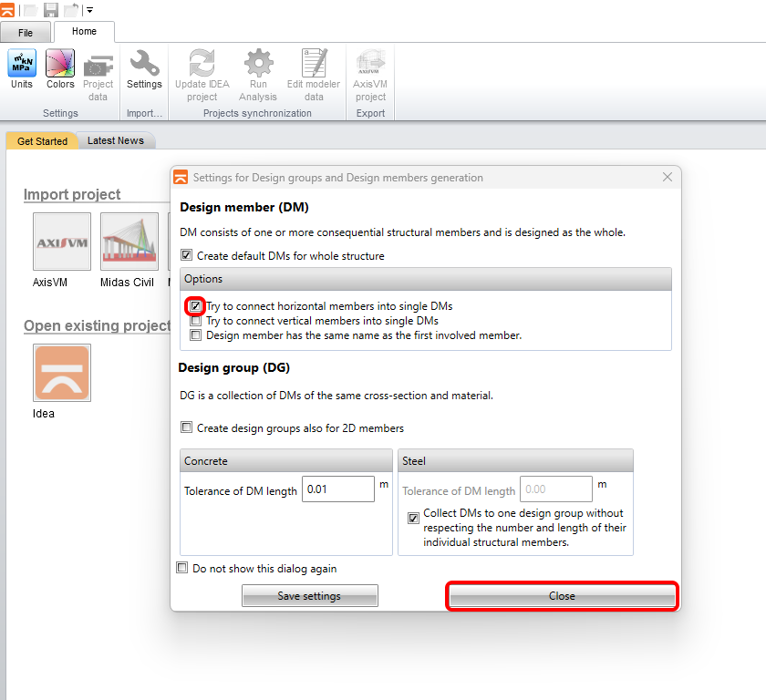Open the Units settings icon
Screen dimensions: 766x700
tap(22, 63)
